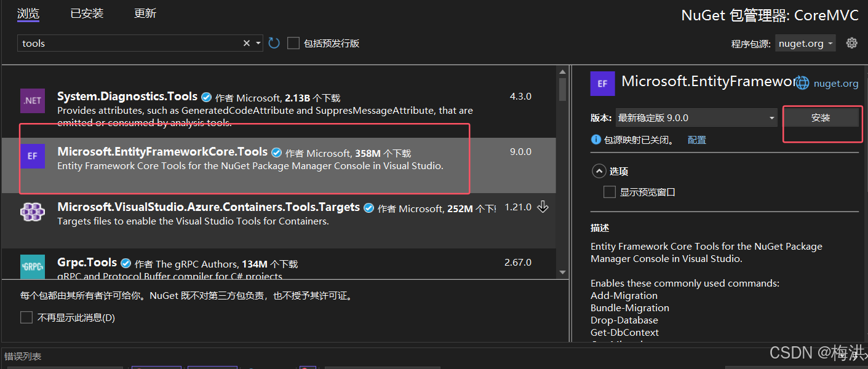Click the verified badge beside Azure.Containers.Tools.Targets
The height and width of the screenshot is (369, 868).
[369, 208]
